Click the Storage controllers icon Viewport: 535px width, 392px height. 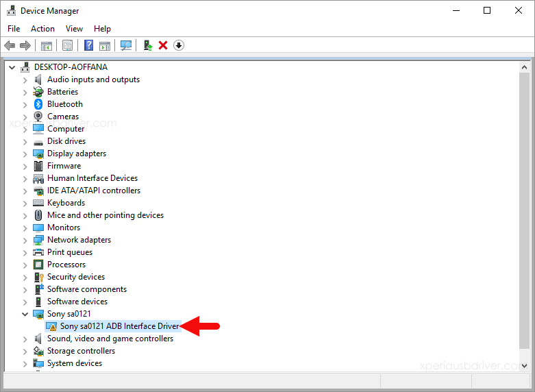tap(38, 351)
